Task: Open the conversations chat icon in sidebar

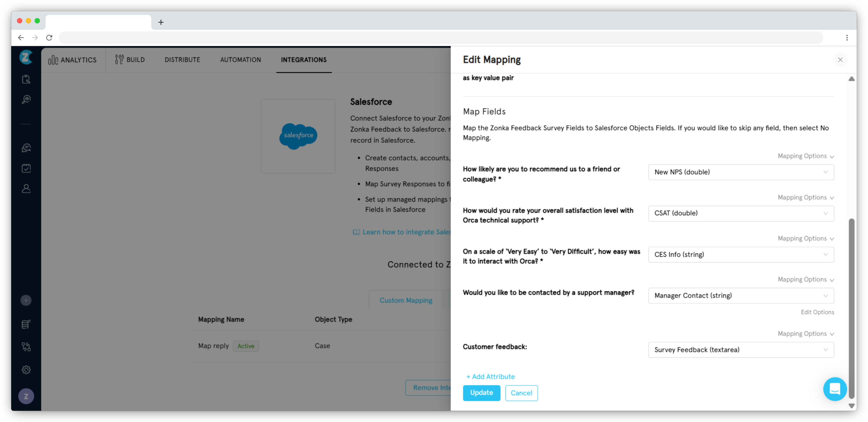Action: [x=26, y=148]
